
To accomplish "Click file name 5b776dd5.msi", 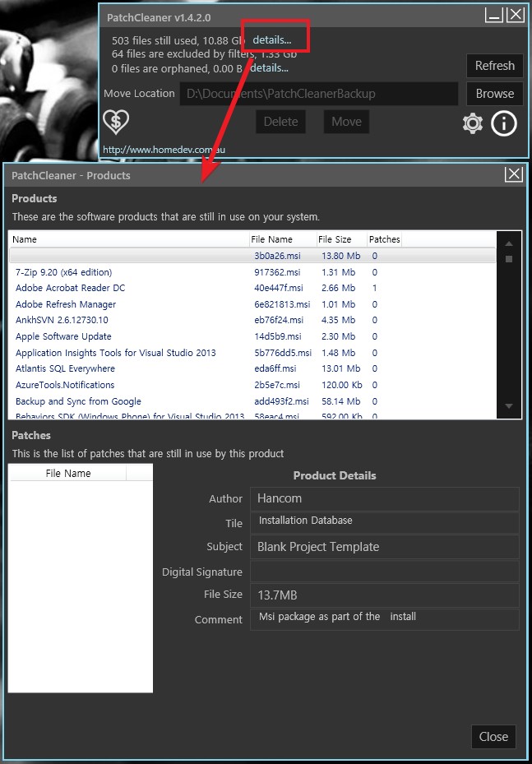I will tap(283, 352).
